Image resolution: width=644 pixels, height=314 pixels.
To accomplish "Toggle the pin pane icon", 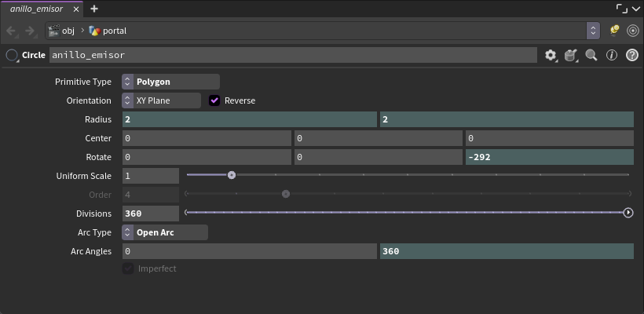I will pyautogui.click(x=614, y=31).
